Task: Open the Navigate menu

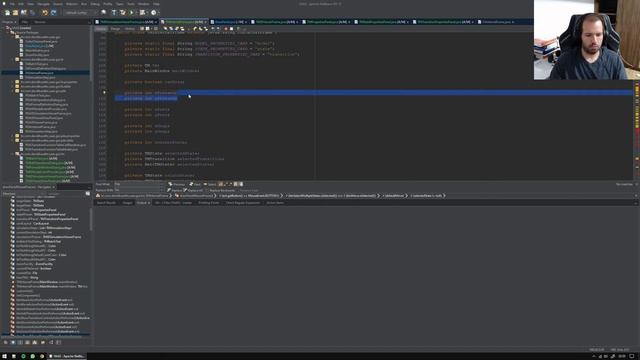Action: tap(43, 4)
